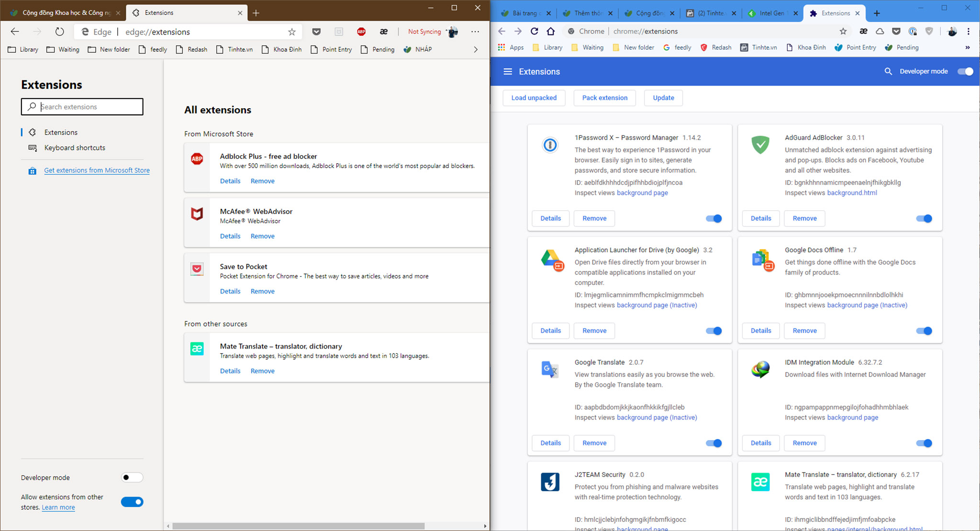This screenshot has width=980, height=531.
Task: Open Mate Translate icon in Chrome toolbar
Action: (864, 31)
